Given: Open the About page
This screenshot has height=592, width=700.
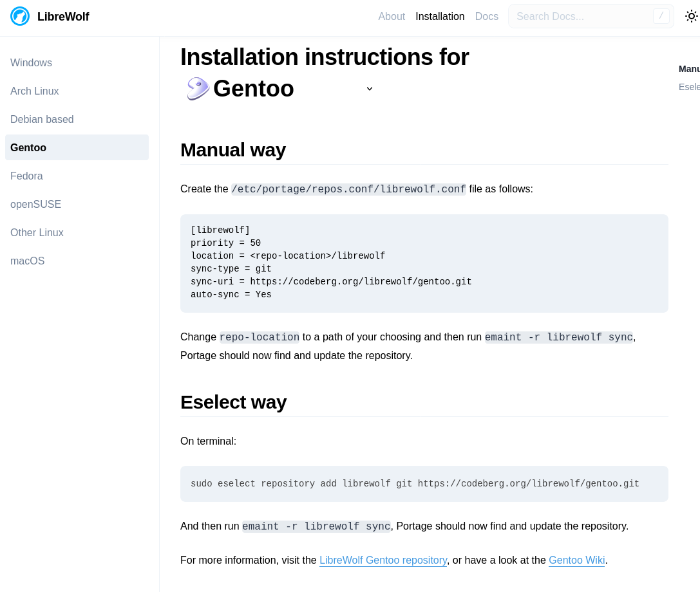Looking at the screenshot, I should 392,17.
